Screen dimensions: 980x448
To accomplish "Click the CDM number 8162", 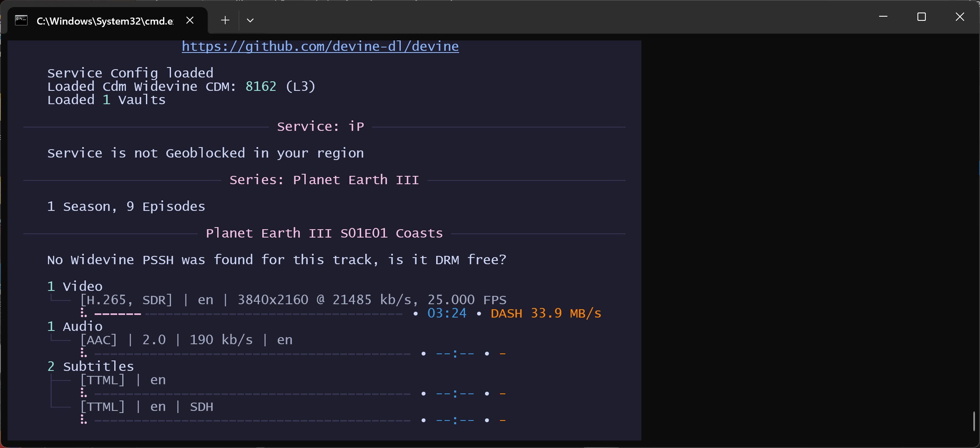I will point(261,86).
